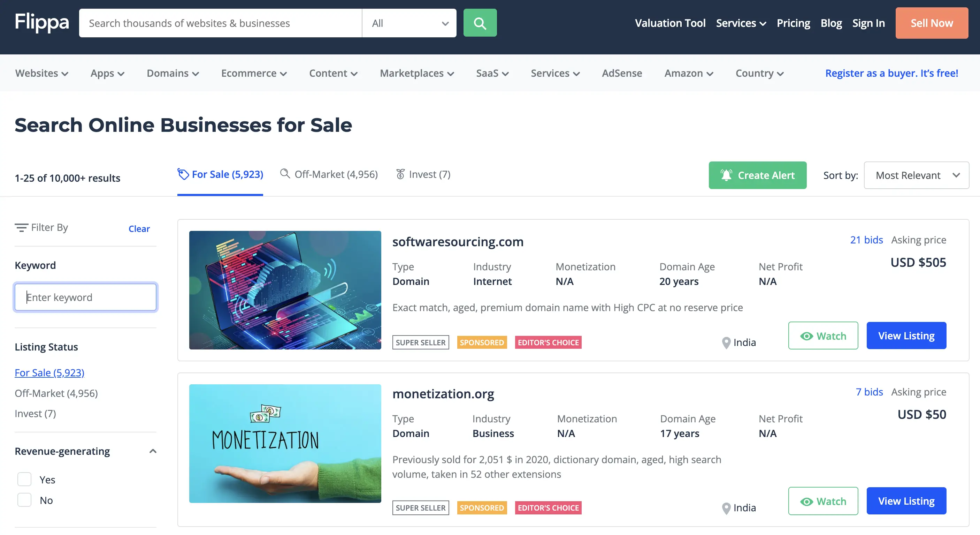Click the magnifier icon beside Off-Market tab
This screenshot has width=980, height=535.
(285, 174)
